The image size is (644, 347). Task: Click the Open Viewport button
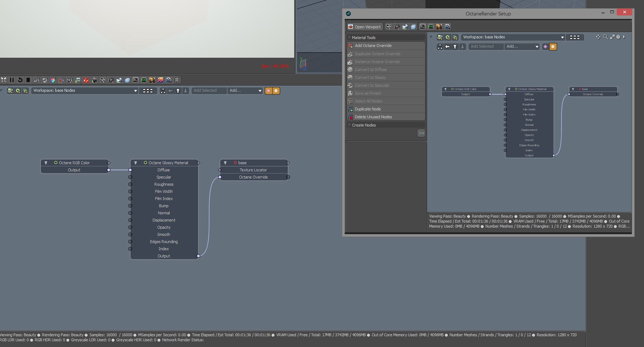pyautogui.click(x=365, y=27)
